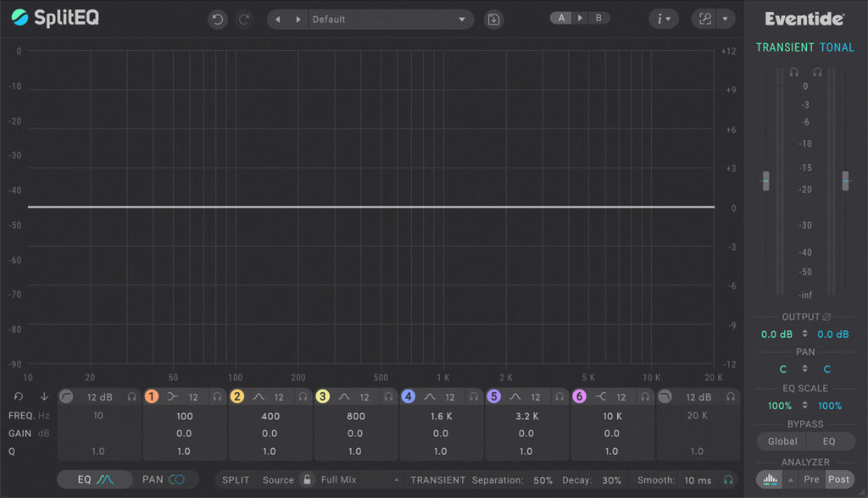
Task: Load the previous preset with left arrow
Action: coord(278,19)
